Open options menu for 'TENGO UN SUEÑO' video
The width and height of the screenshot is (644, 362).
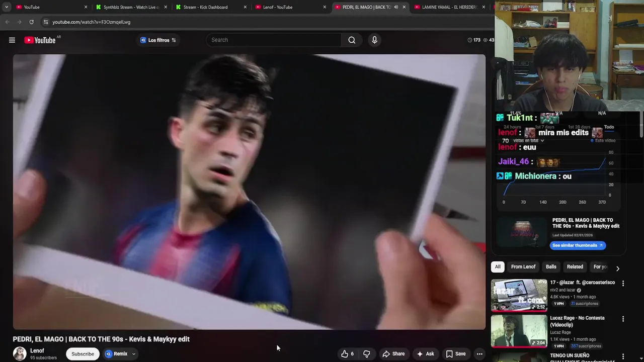[623, 356]
